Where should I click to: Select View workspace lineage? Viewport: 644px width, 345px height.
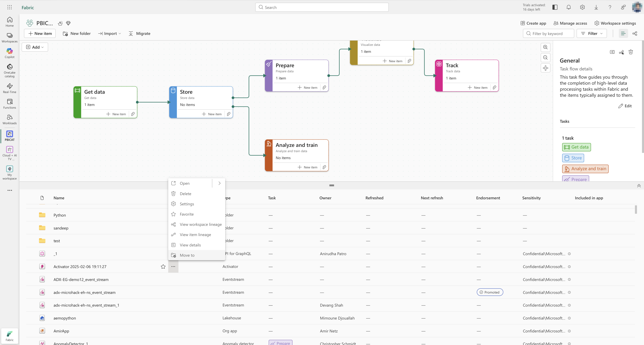pos(197,224)
